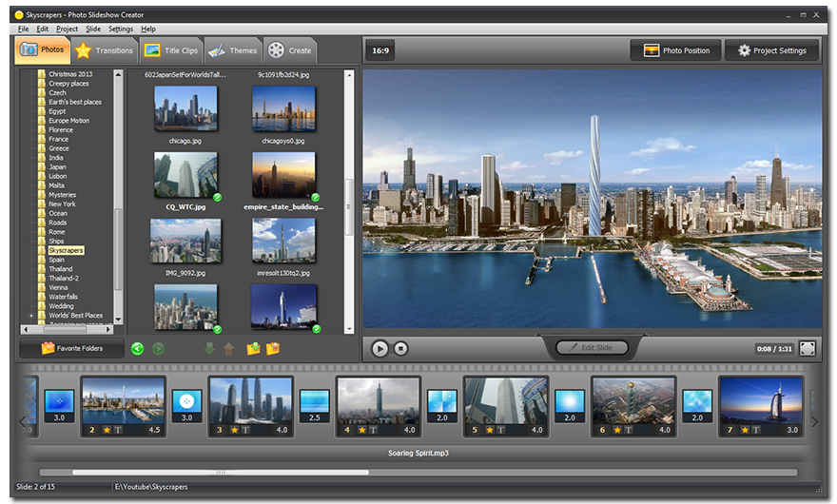837x504 pixels.
Task: Open the Project menu
Action: tap(67, 29)
